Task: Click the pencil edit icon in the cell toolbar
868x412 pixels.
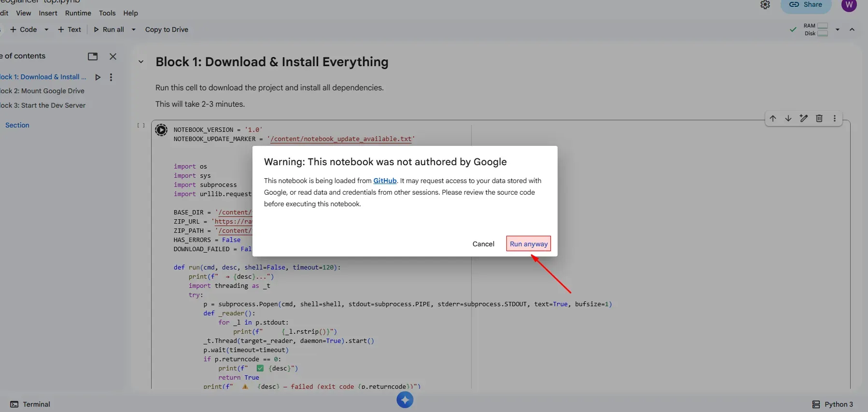Action: tap(804, 118)
